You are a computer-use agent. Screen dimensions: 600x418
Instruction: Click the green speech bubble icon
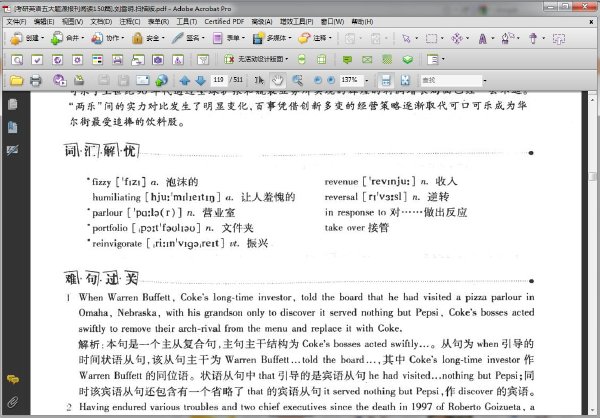tap(347, 59)
